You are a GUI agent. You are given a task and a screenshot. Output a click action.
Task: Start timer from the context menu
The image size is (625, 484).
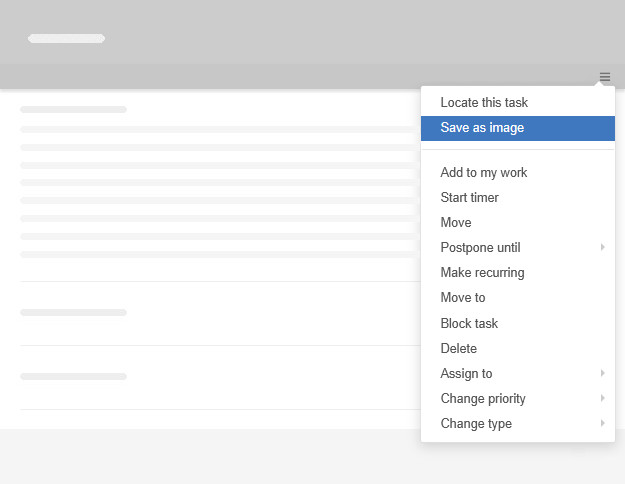click(x=469, y=198)
